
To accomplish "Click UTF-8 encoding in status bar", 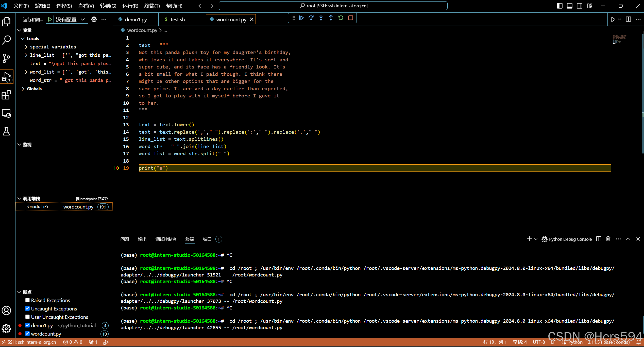I will pyautogui.click(x=538, y=342).
